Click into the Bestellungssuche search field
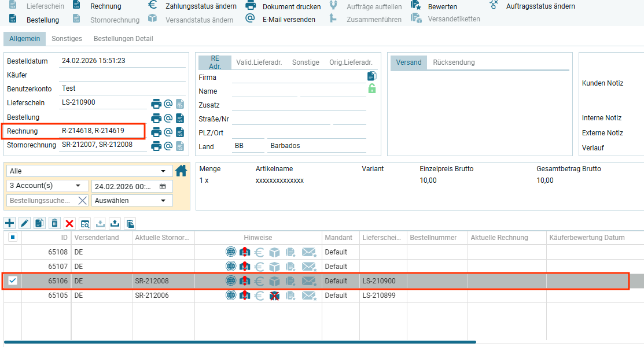 point(41,201)
